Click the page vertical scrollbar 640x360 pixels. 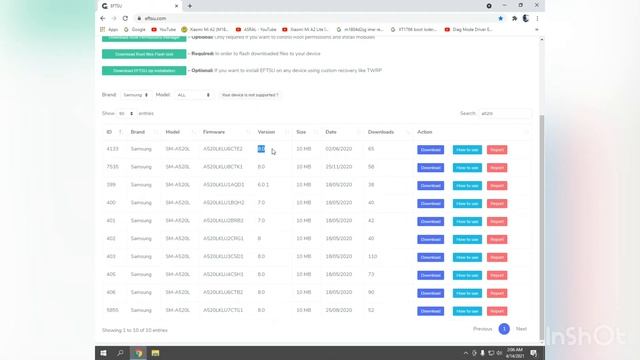(542, 228)
